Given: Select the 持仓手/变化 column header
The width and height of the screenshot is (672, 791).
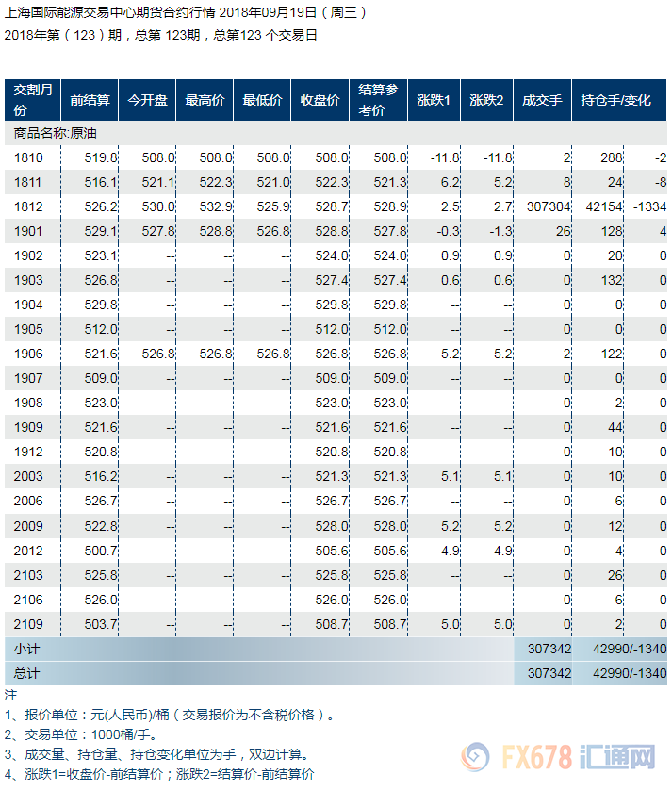Looking at the screenshot, I should tap(615, 99).
